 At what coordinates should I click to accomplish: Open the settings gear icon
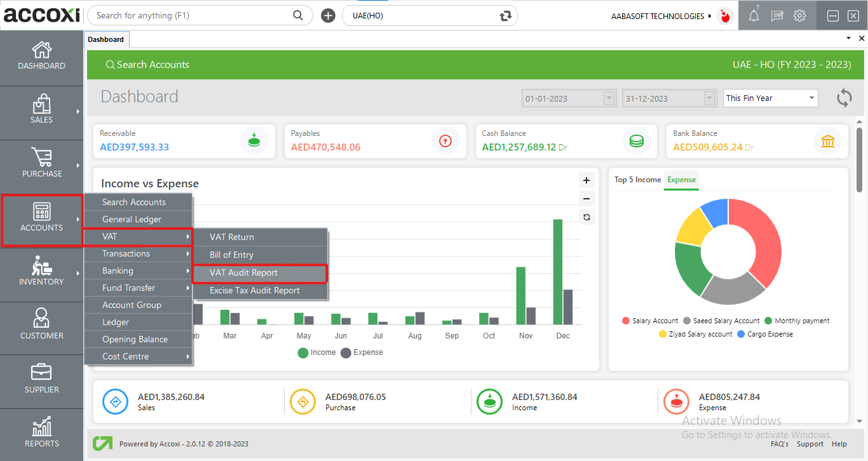tap(799, 16)
